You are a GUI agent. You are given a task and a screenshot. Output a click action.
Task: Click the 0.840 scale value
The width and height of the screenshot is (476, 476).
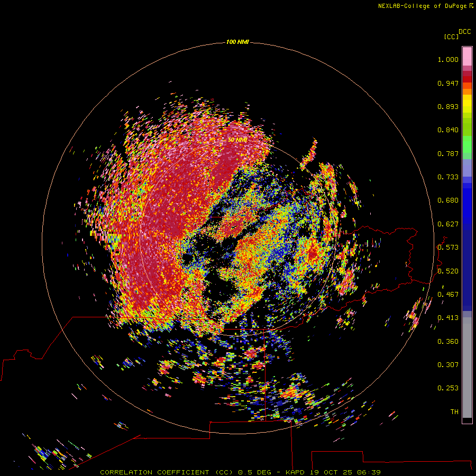tap(448, 130)
